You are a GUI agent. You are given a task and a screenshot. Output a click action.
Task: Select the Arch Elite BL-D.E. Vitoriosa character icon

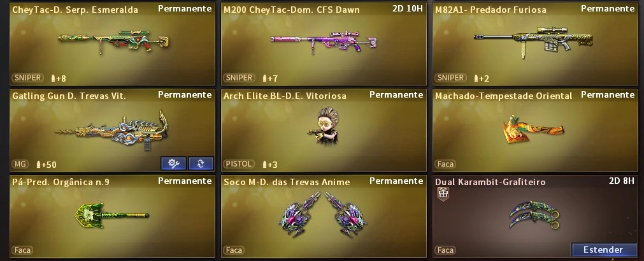click(323, 126)
